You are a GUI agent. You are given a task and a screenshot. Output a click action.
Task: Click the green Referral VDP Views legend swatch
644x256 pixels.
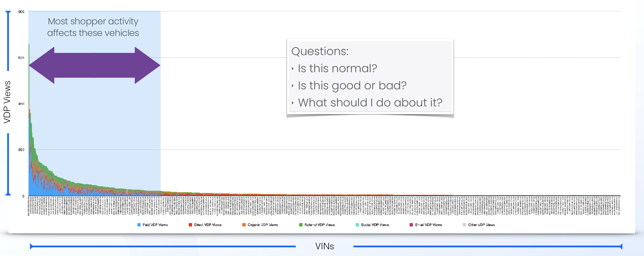[x=301, y=225]
